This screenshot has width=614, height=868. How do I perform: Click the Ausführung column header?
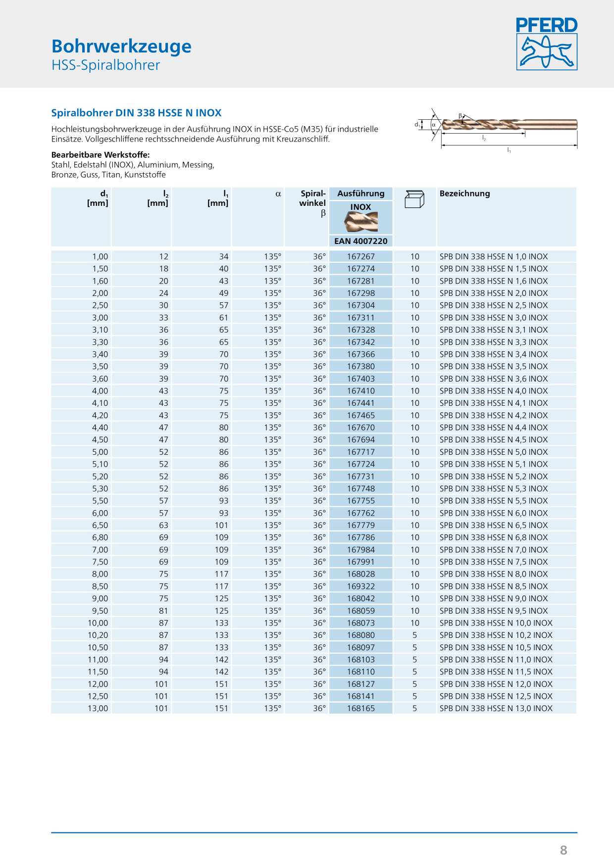361,193
